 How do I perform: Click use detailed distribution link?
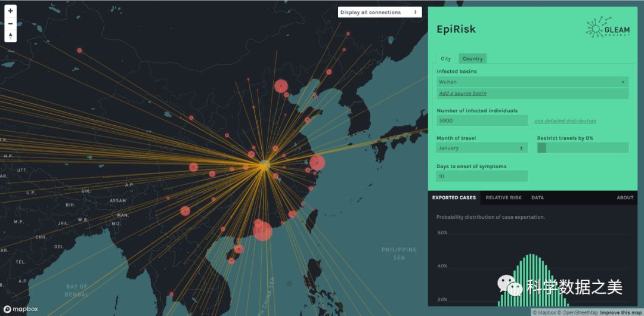point(565,121)
